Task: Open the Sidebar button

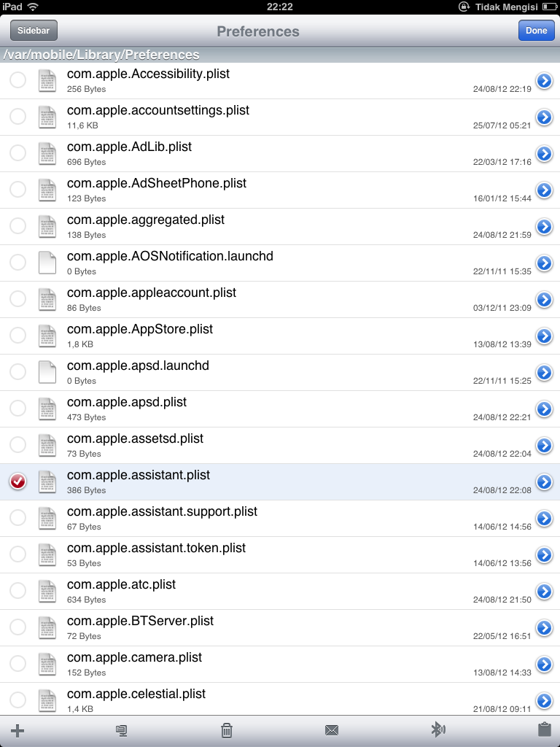Action: pyautogui.click(x=34, y=31)
